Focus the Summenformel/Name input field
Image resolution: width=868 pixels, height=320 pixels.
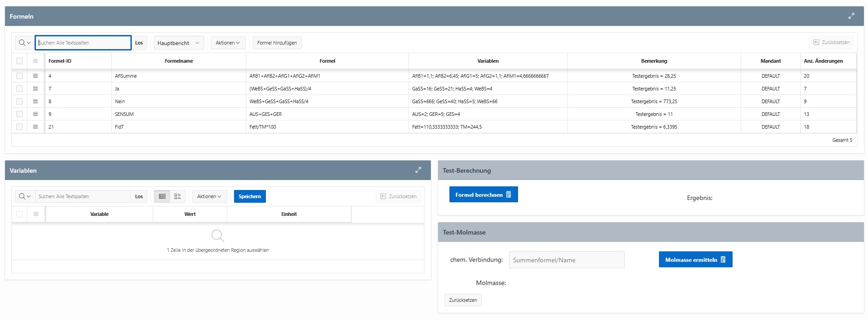(567, 260)
